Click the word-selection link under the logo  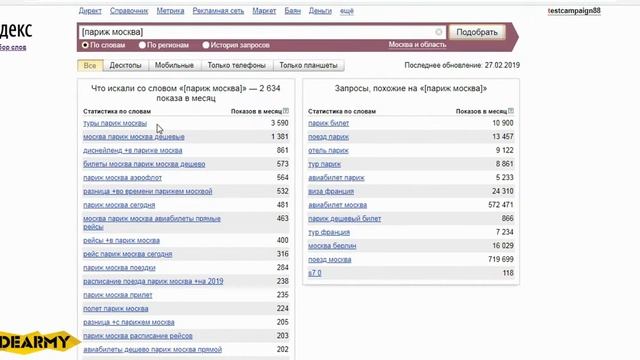pyautogui.click(x=13, y=47)
